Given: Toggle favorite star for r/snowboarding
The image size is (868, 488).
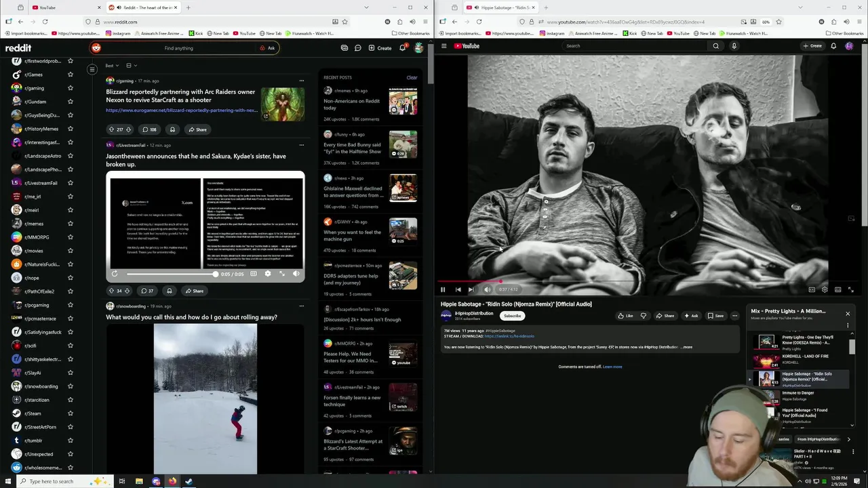Looking at the screenshot, I should click(x=70, y=386).
